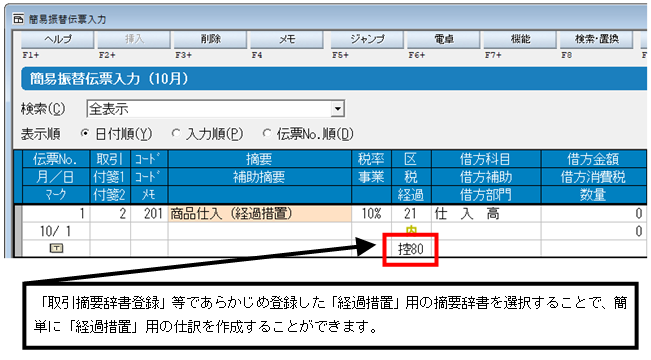Click the 借方部門 column header
The image size is (651, 360).
[486, 195]
